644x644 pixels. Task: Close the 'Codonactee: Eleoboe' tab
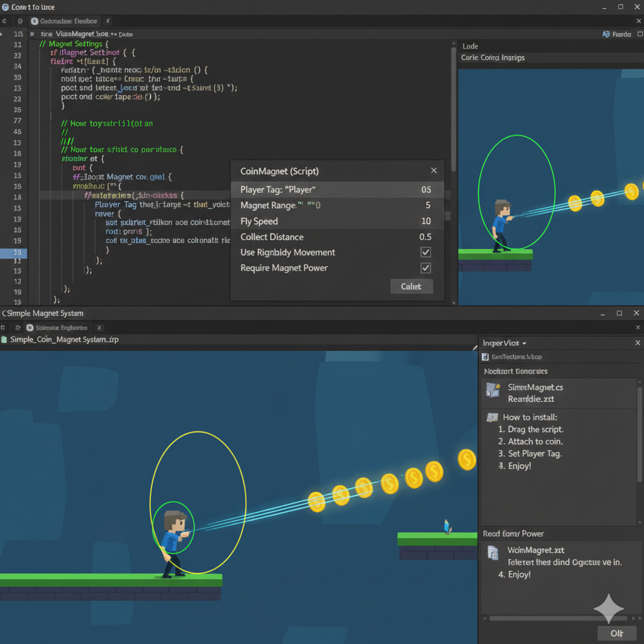(x=108, y=21)
